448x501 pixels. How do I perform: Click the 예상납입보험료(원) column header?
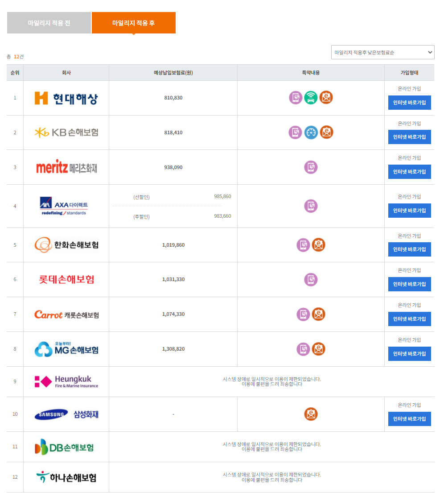point(173,73)
